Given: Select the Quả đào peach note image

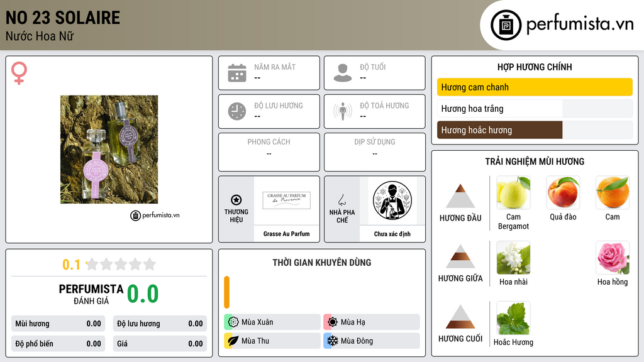Looking at the screenshot, I should (x=563, y=192).
